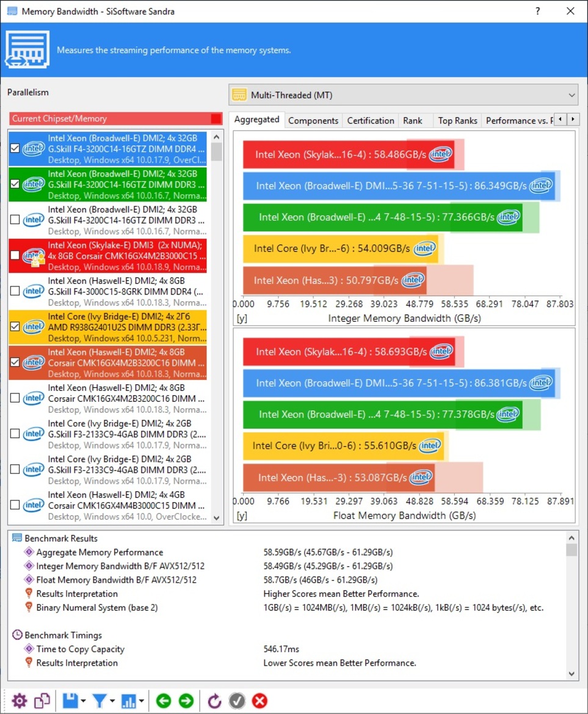Click the blue bar chart icon
588x714 pixels.
pyautogui.click(x=128, y=701)
